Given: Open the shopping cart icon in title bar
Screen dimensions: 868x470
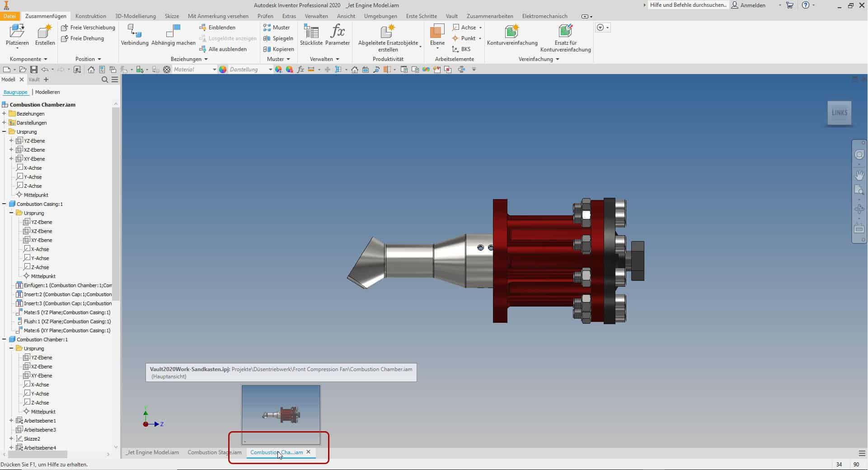Looking at the screenshot, I should coord(789,5).
